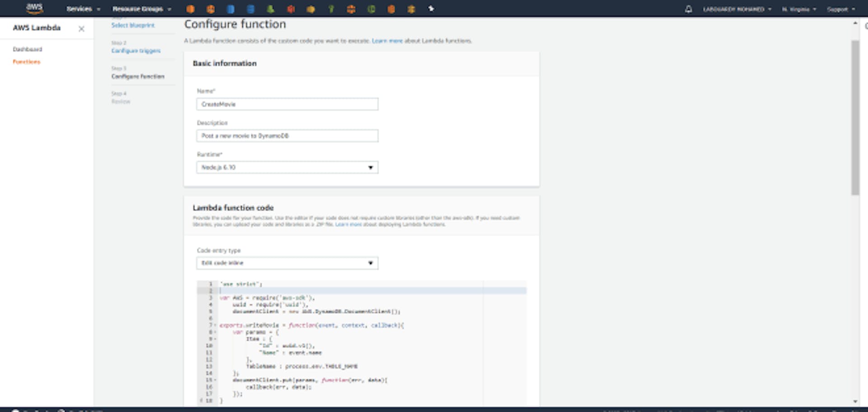This screenshot has width=868, height=412.
Task: Open the Runtime Node.js 6.10 dropdown
Action: click(287, 167)
